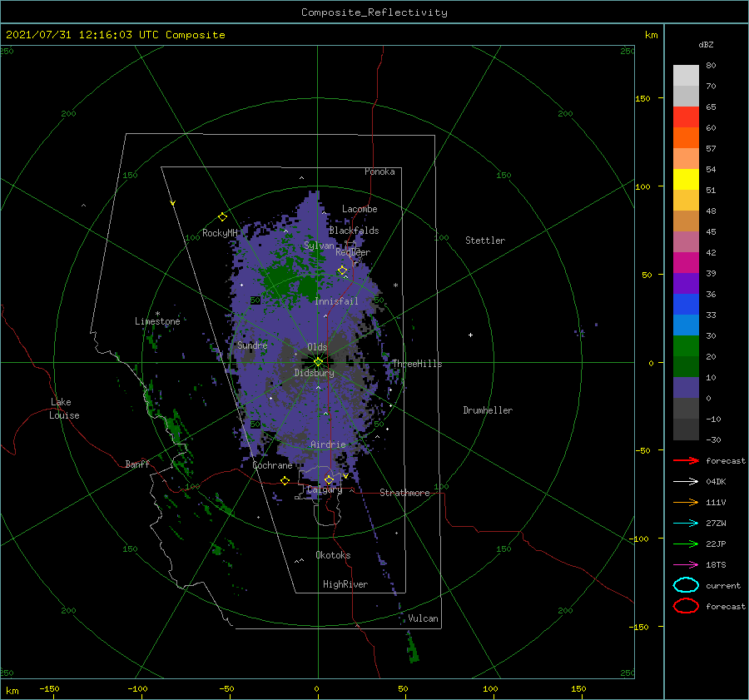Click the Olds town label

tap(317, 347)
